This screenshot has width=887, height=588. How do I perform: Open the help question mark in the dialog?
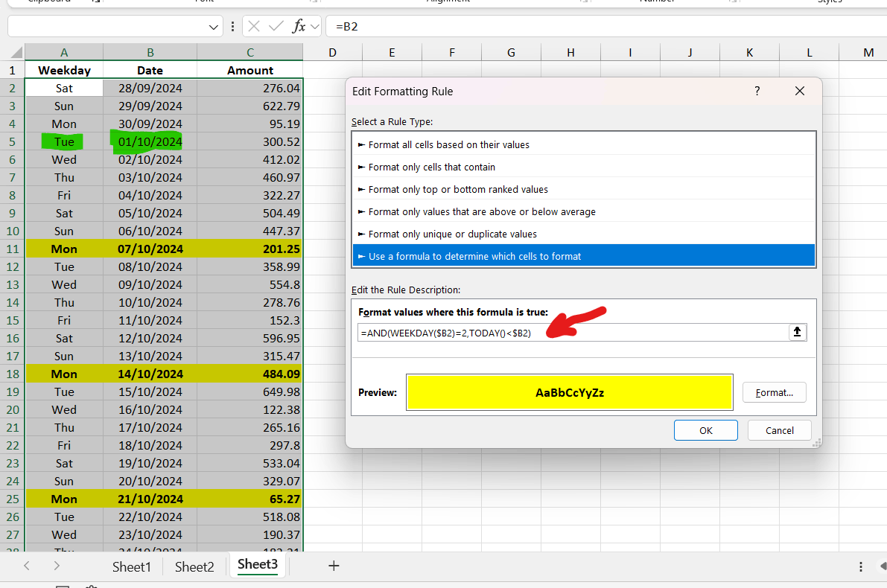click(x=757, y=91)
